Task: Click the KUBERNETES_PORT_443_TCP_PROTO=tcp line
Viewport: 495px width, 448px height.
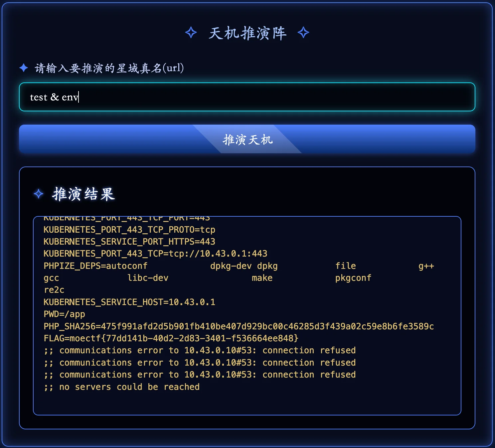Action: (x=129, y=230)
